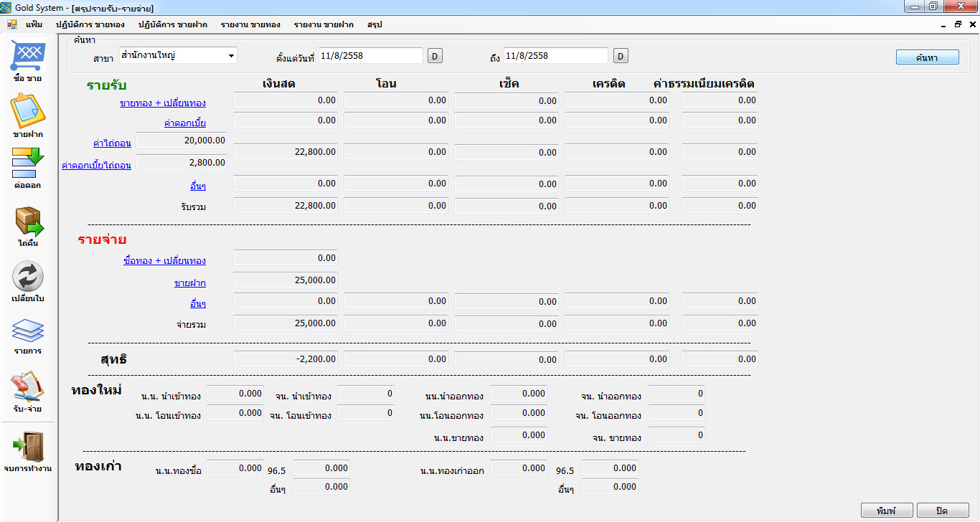Screen dimensions: 980x522
Task: Click the จบการทำงาน exit door icon
Action: click(28, 446)
